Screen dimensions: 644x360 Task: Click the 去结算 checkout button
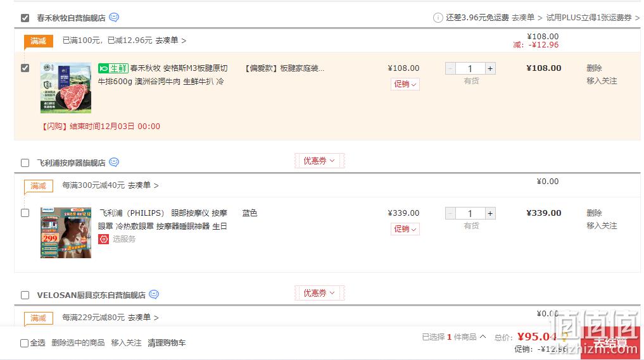[610, 343]
